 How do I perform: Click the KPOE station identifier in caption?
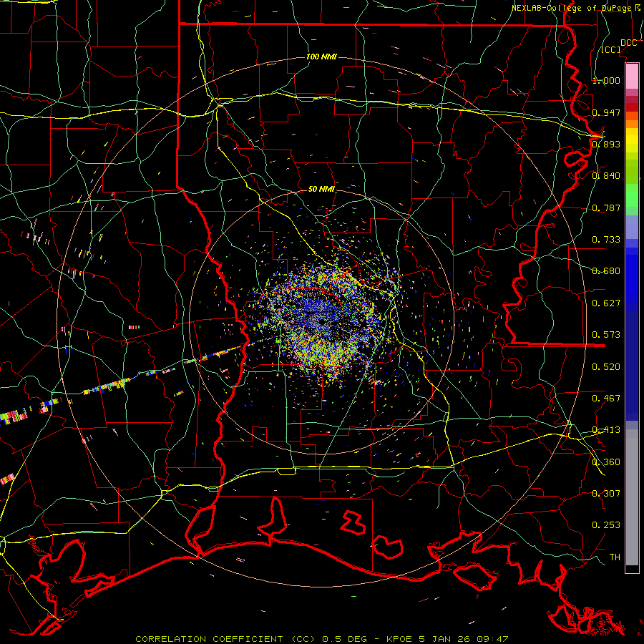tap(399, 639)
